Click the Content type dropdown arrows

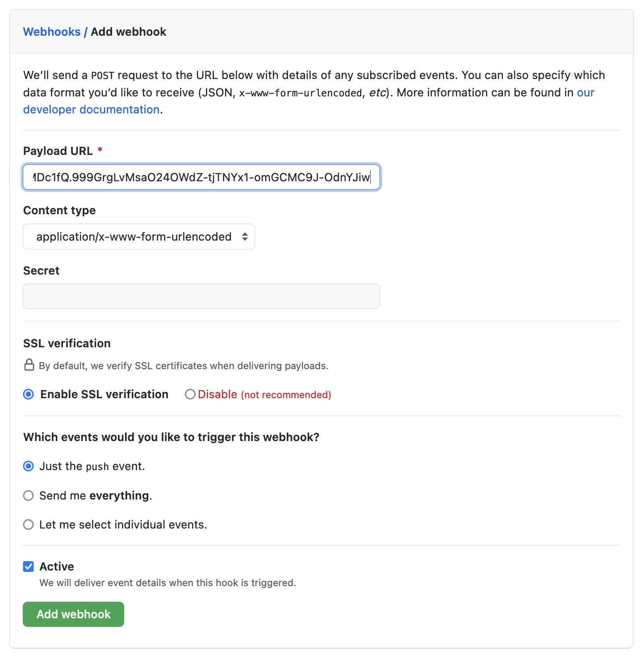pyautogui.click(x=245, y=237)
